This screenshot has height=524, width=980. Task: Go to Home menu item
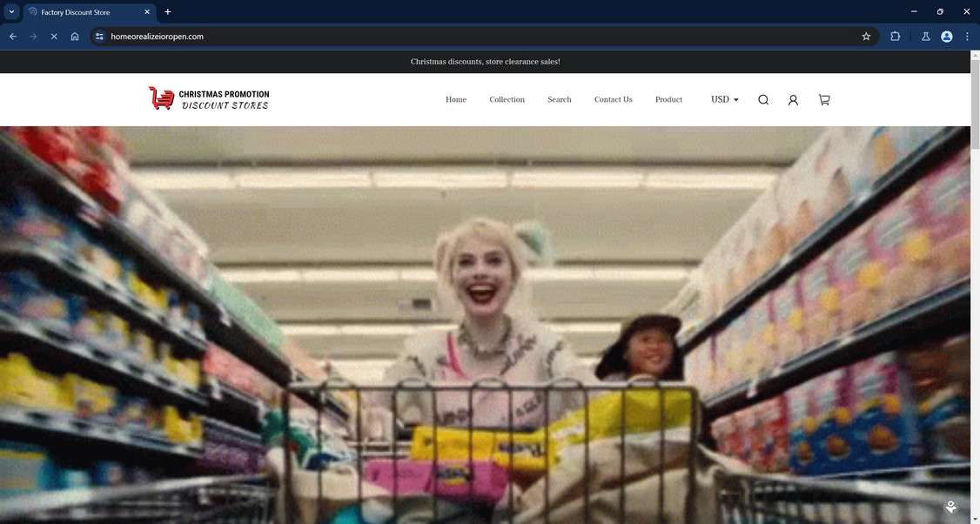pyautogui.click(x=456, y=99)
